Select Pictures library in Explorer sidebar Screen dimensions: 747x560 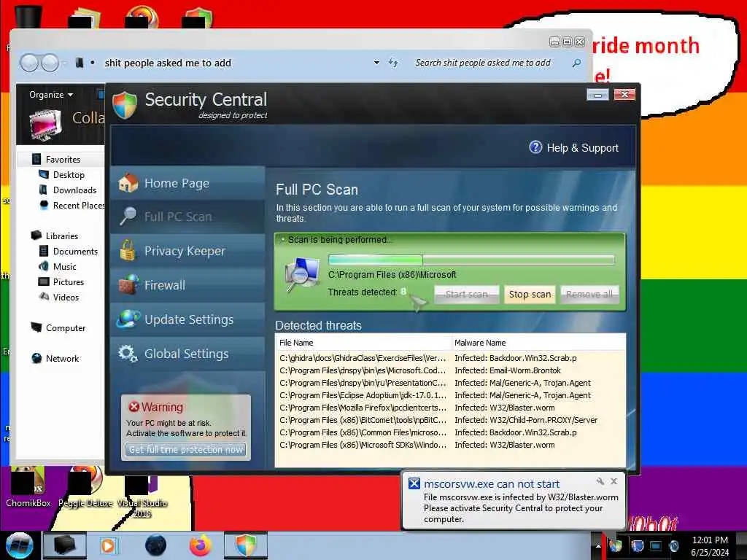(68, 282)
